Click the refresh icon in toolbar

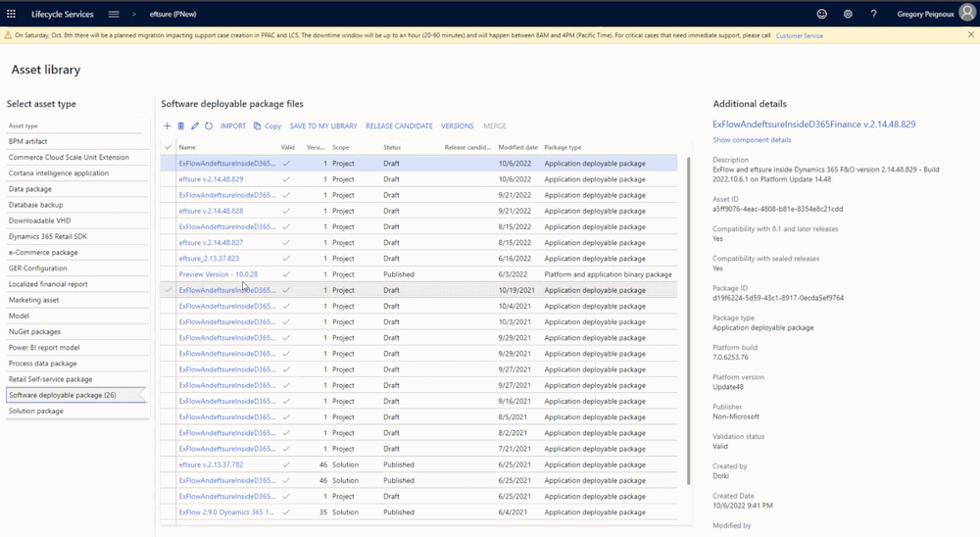point(209,125)
